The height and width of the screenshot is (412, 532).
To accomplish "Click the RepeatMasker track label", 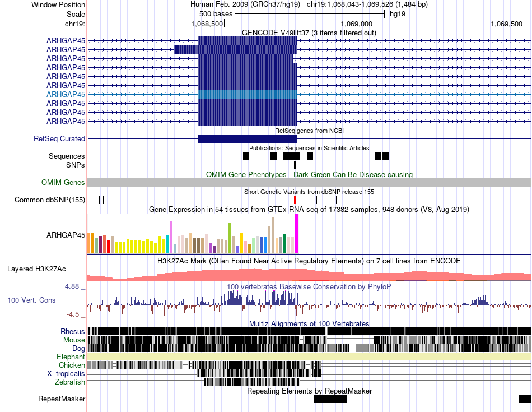I will pos(62,399).
